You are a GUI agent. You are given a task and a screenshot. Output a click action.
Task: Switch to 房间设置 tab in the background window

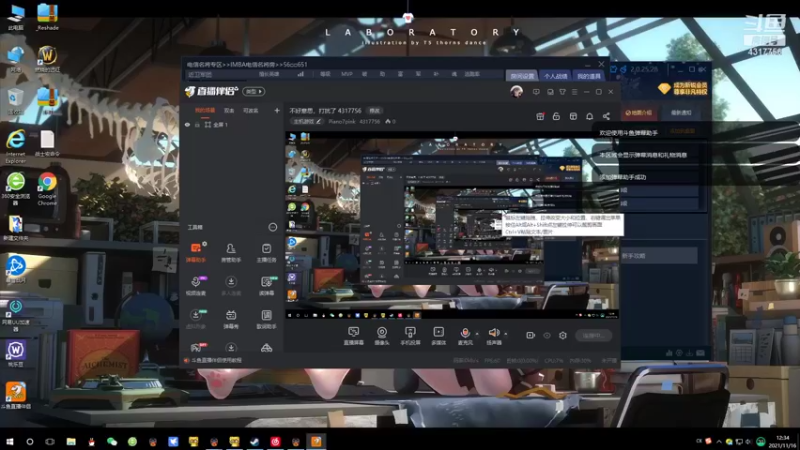point(522,76)
